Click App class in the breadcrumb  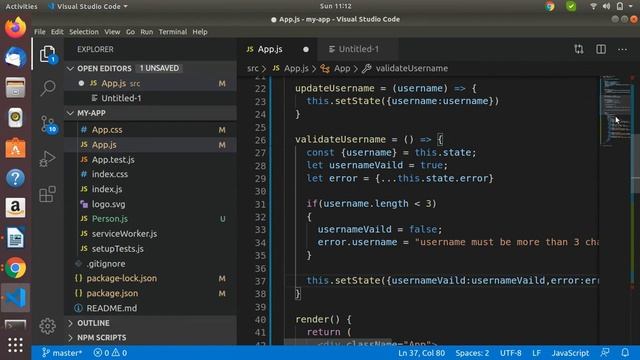(342, 68)
